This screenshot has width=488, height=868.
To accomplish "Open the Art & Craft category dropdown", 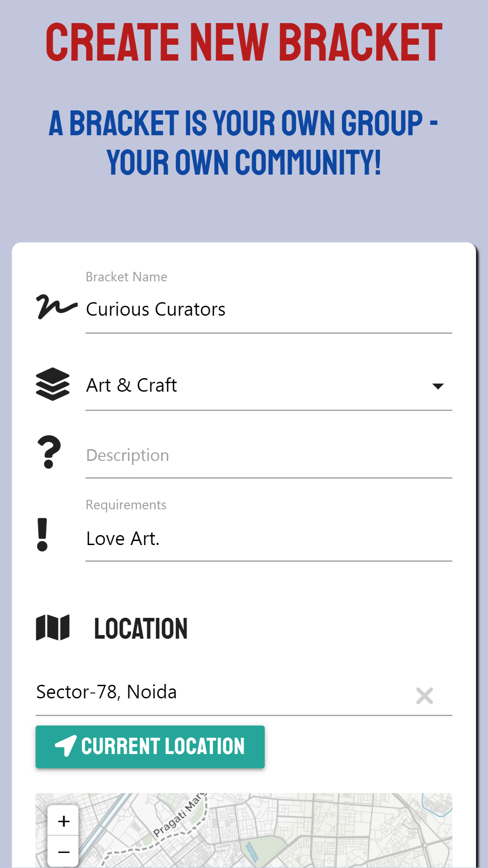I will click(x=269, y=385).
